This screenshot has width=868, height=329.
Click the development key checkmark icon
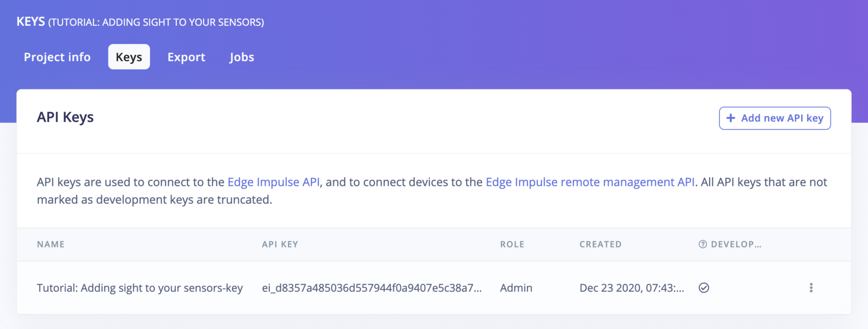tap(704, 288)
